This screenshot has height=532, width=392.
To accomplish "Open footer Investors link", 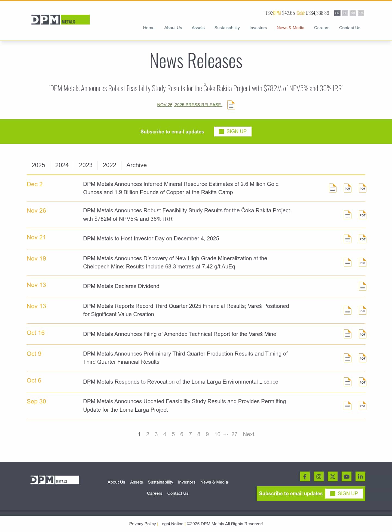I will click(x=187, y=482).
